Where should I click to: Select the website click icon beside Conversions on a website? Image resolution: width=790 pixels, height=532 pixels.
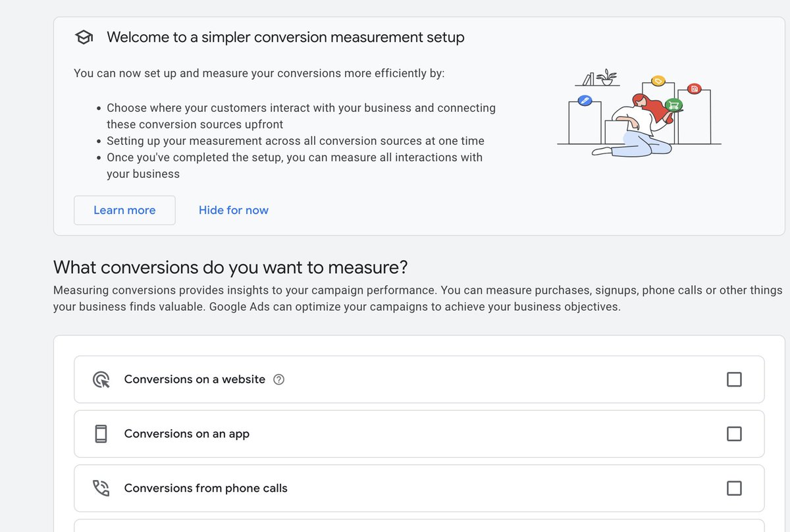click(100, 379)
